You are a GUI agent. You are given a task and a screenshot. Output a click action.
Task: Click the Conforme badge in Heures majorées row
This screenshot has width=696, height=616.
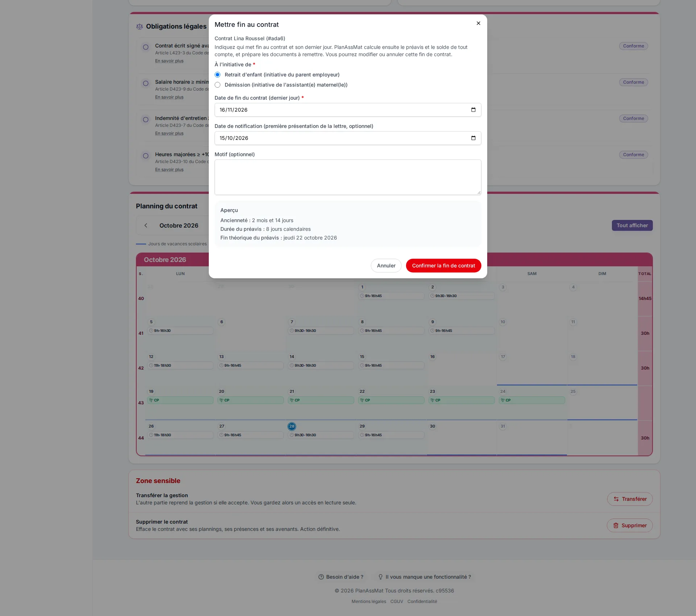click(633, 155)
